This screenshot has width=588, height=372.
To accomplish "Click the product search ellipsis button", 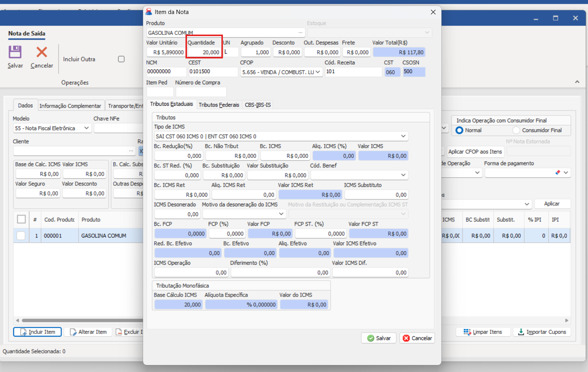I will coord(300,33).
